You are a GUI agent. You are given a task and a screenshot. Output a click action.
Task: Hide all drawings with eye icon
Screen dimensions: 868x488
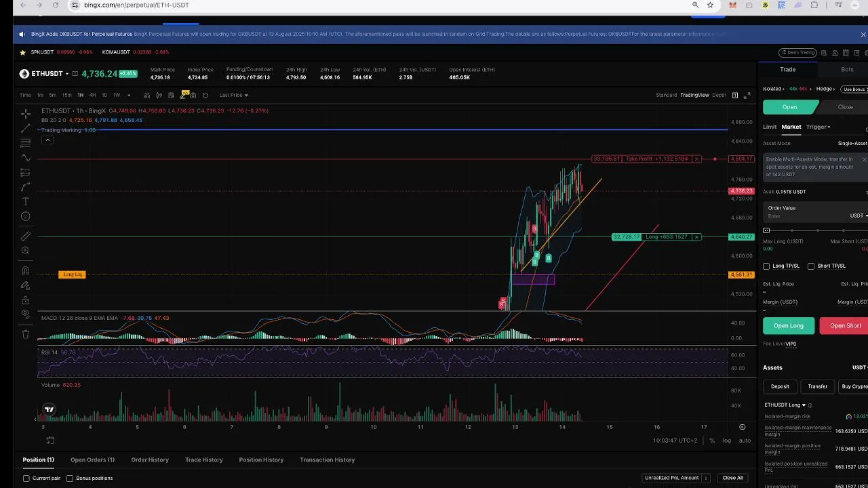(25, 314)
